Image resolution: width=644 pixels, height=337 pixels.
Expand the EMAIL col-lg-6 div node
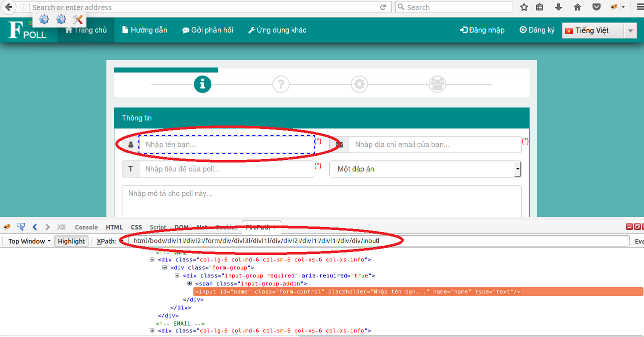(x=152, y=330)
